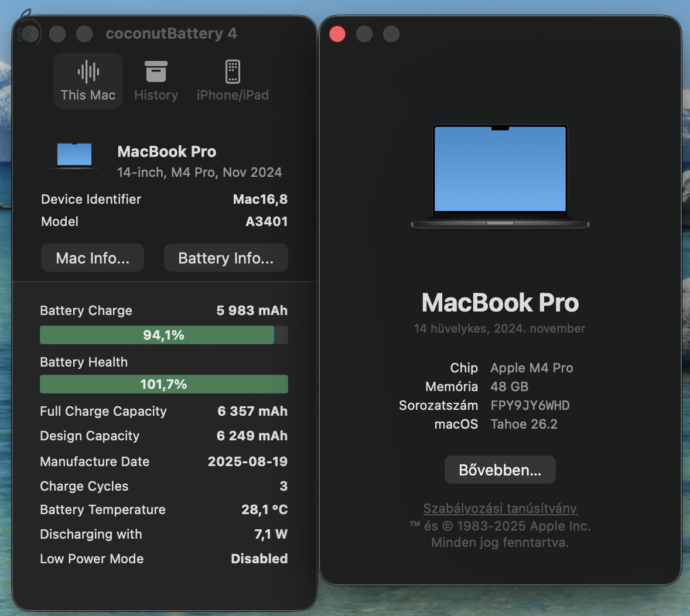This screenshot has height=616, width=690.
Task: Close the About This Mac window
Action: (337, 34)
